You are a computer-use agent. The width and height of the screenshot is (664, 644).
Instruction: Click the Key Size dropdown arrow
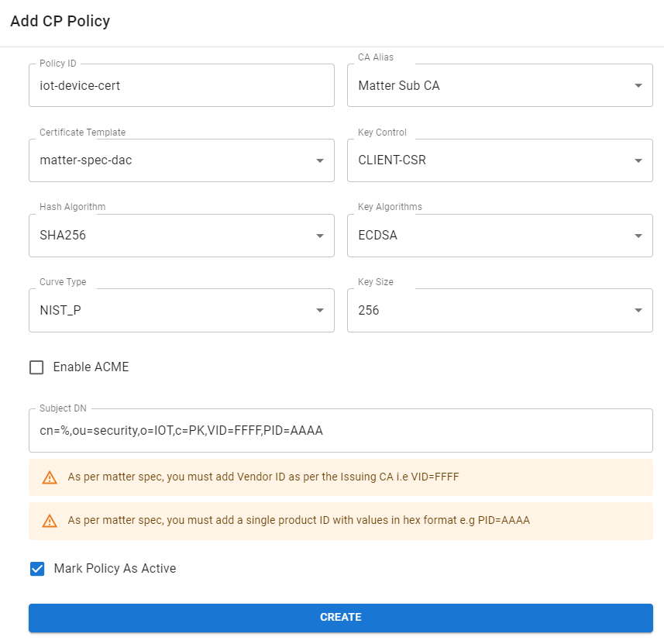[x=638, y=310]
